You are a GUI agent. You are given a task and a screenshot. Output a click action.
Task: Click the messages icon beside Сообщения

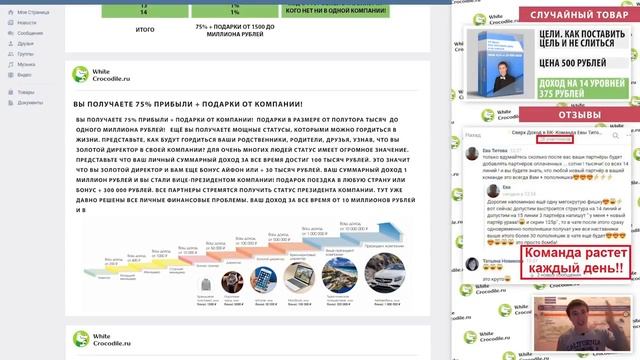pos(11,33)
